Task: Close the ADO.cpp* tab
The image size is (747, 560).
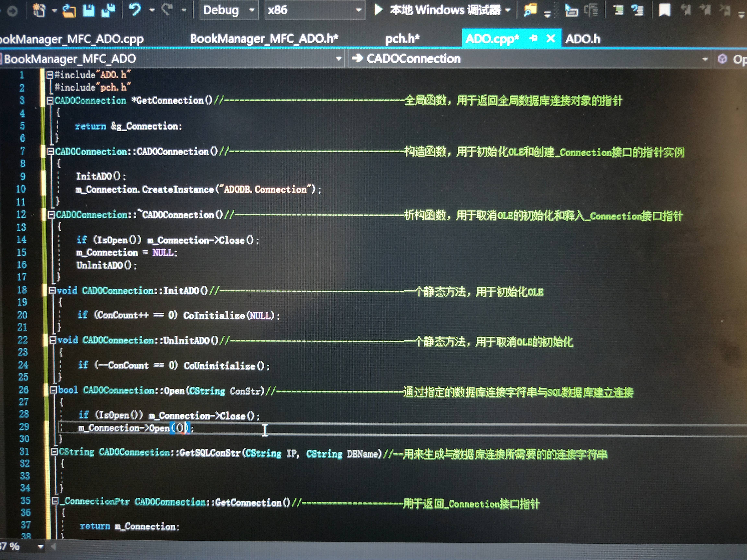Action: tap(551, 38)
